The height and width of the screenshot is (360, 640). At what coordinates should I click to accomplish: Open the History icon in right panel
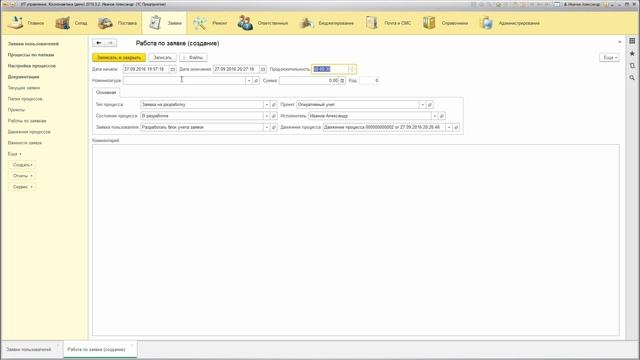click(632, 65)
